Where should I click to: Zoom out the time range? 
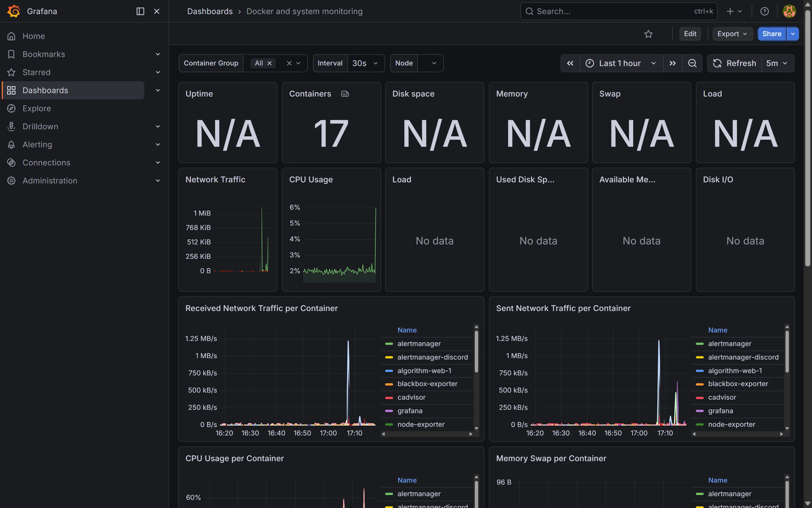[692, 63]
